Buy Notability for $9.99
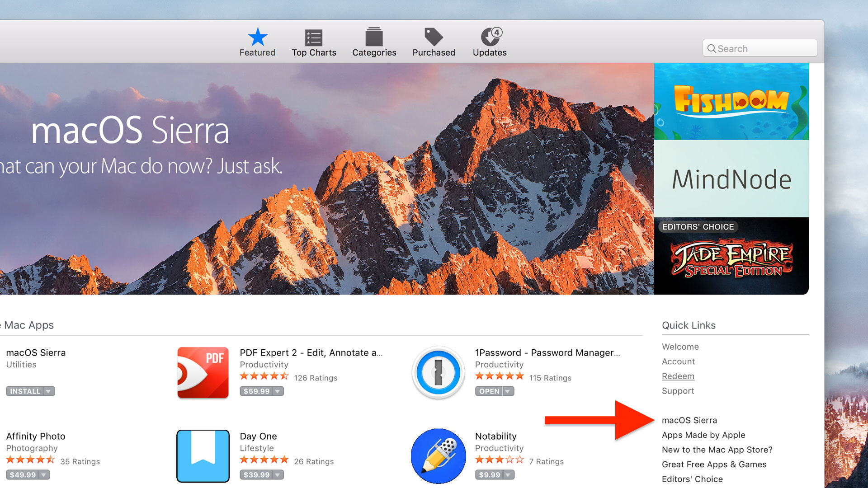Viewport: 868px width, 488px height. (x=489, y=475)
